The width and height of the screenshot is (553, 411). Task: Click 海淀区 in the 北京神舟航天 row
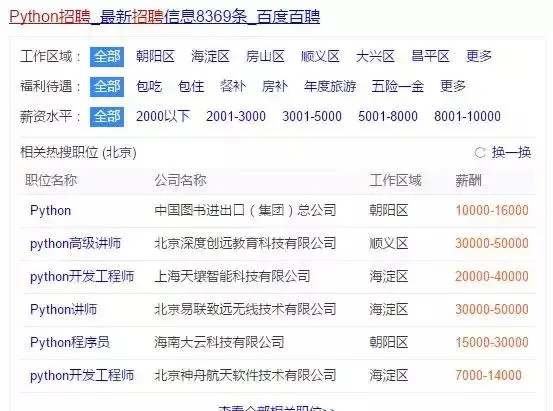pos(389,376)
